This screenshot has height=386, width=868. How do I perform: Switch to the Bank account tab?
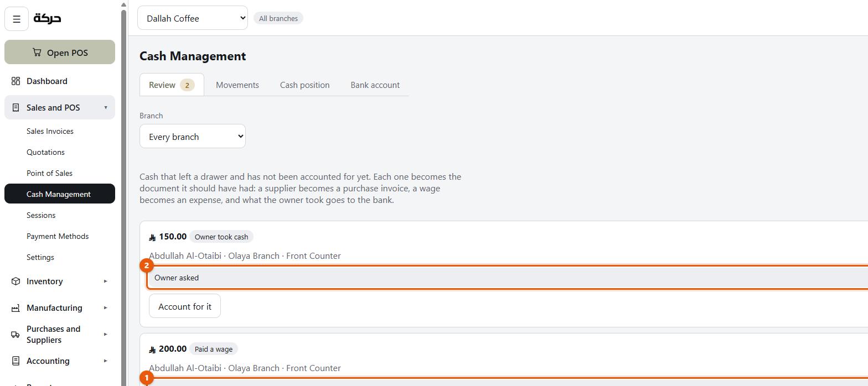click(375, 85)
